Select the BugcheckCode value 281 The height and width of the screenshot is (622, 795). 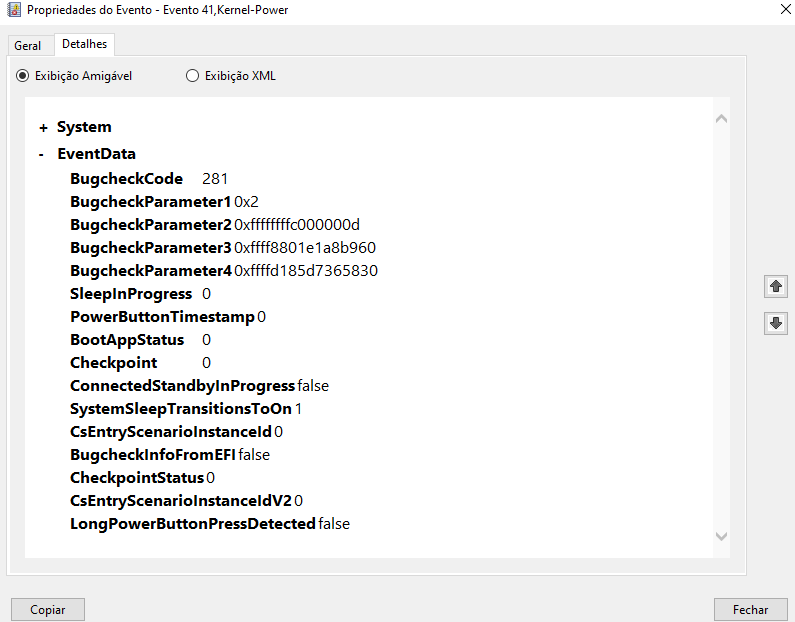click(x=215, y=179)
